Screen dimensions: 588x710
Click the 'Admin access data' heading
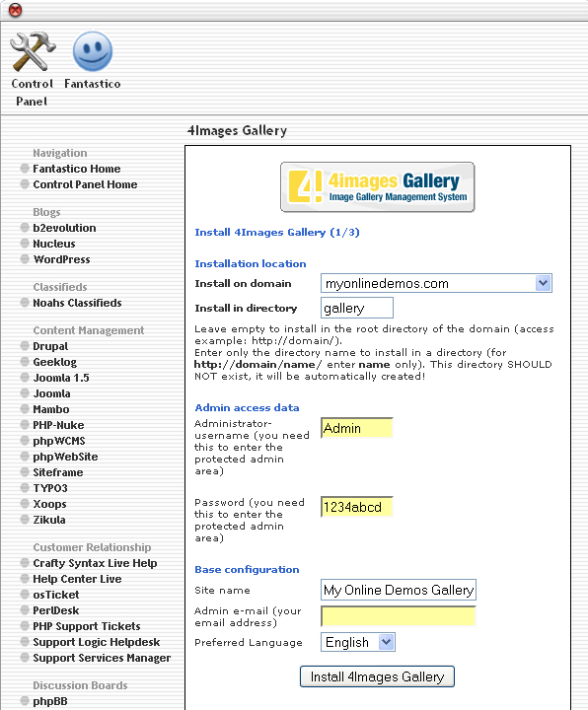[247, 407]
